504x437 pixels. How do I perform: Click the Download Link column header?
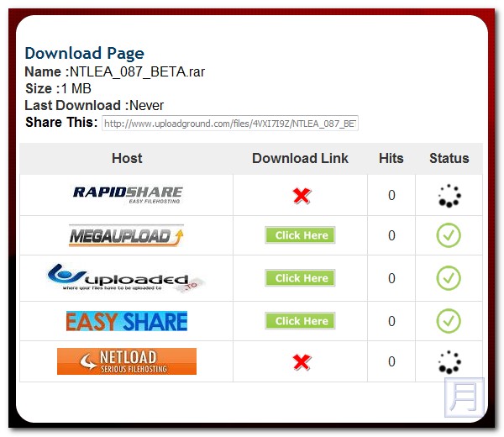click(300, 158)
